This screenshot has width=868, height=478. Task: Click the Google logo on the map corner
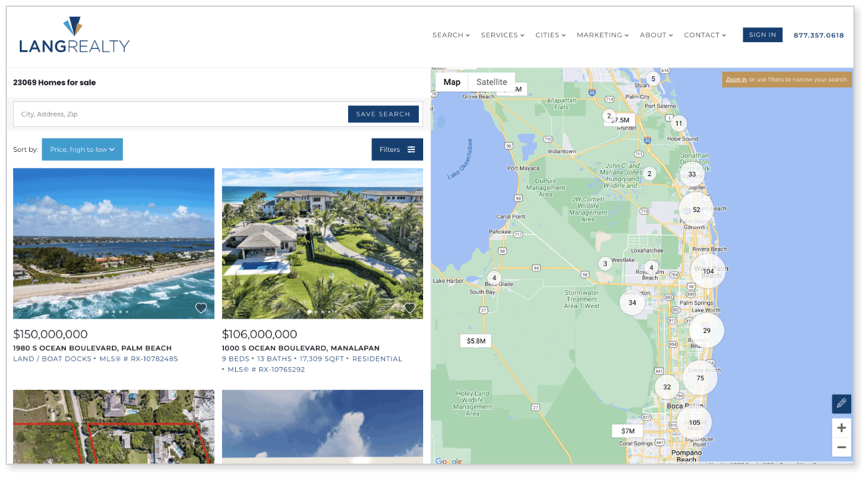tap(448, 462)
